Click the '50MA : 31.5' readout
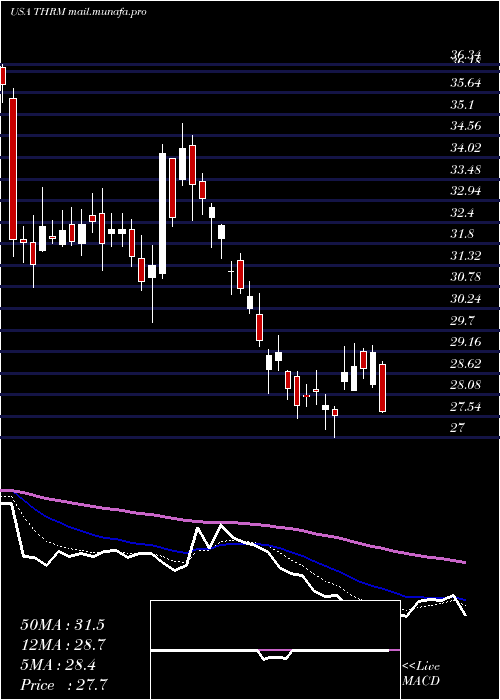 62,625
